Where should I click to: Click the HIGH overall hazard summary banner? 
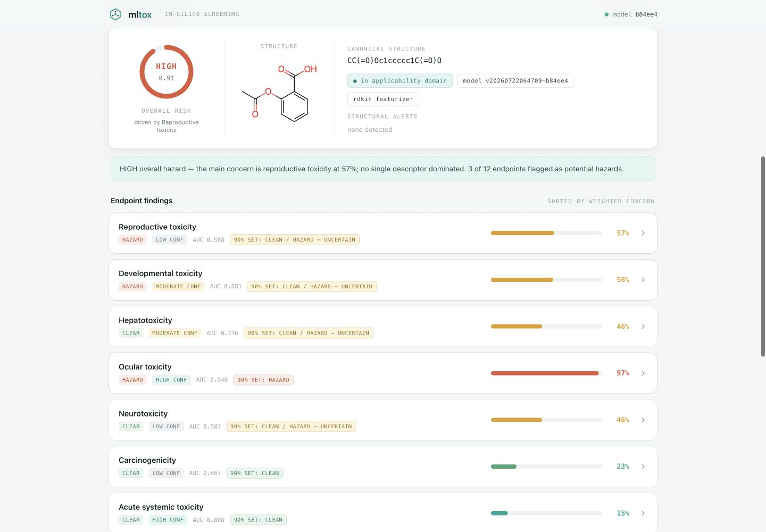(x=383, y=169)
